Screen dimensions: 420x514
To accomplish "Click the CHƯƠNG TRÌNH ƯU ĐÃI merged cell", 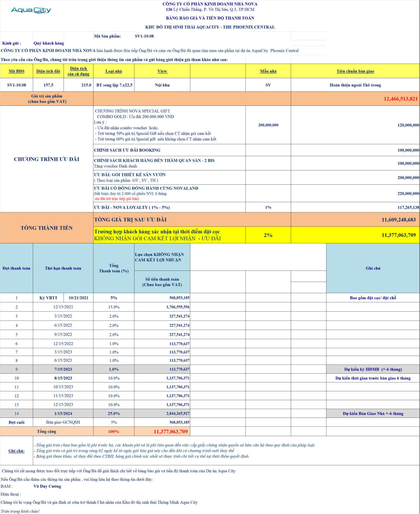I will click(46, 159).
